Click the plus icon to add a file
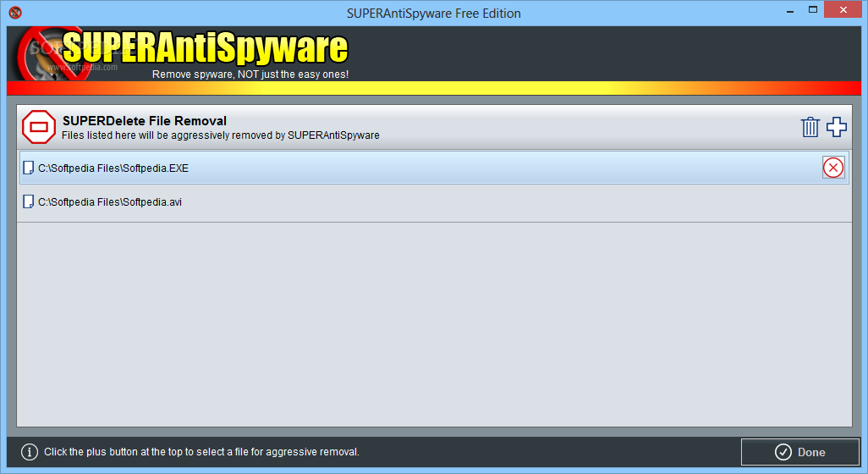The image size is (868, 474). [837, 127]
